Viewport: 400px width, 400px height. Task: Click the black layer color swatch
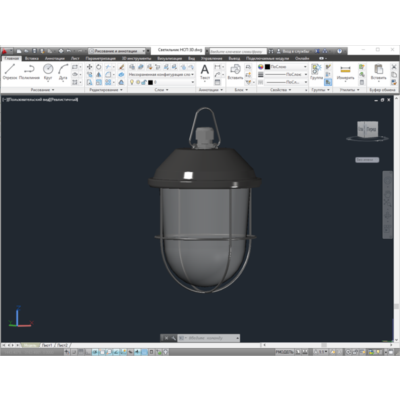[150, 82]
